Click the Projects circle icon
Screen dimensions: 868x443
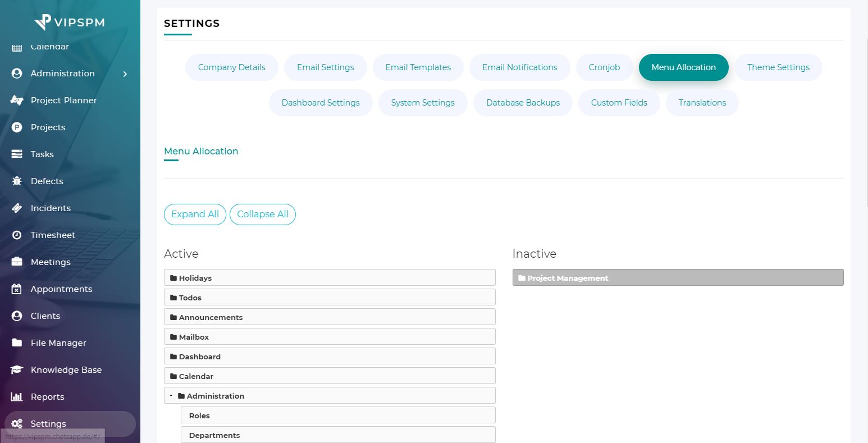click(17, 127)
